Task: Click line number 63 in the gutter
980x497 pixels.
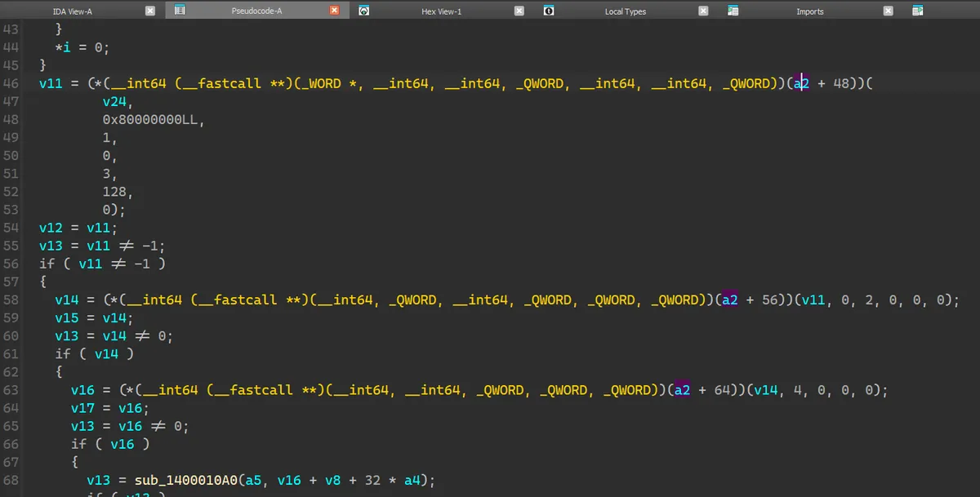Action: coord(11,390)
